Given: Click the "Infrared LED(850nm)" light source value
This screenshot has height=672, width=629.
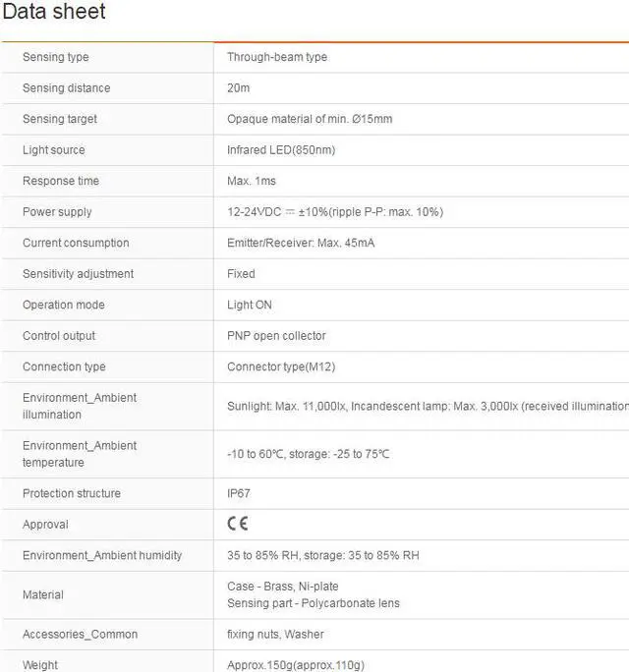Looking at the screenshot, I should point(281,150).
